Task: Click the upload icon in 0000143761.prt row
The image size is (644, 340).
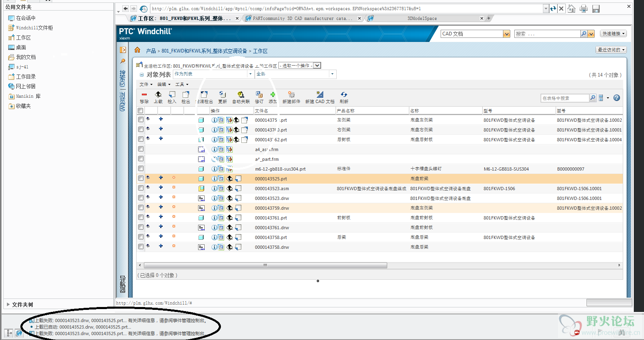Action: [x=230, y=218]
